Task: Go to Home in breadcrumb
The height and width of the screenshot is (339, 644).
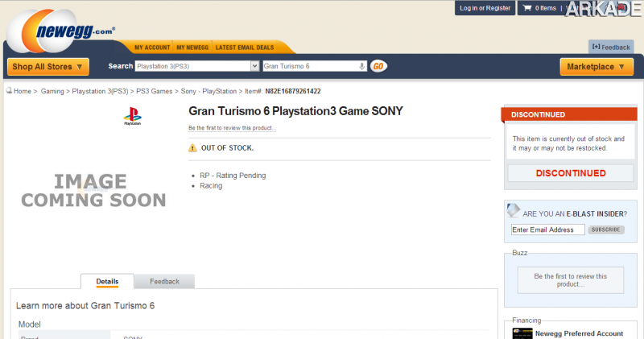Action: pos(23,91)
